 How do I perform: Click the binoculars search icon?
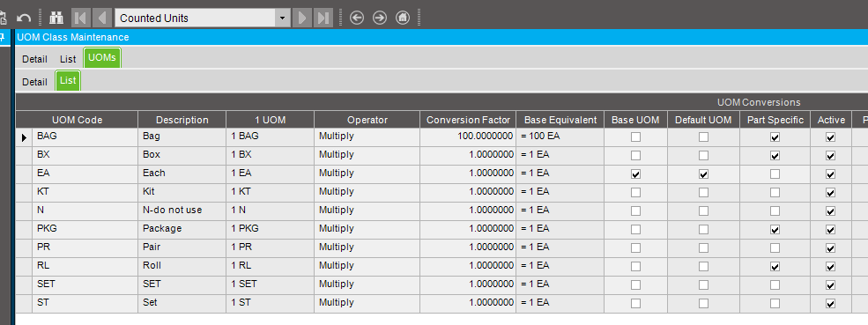(x=56, y=18)
